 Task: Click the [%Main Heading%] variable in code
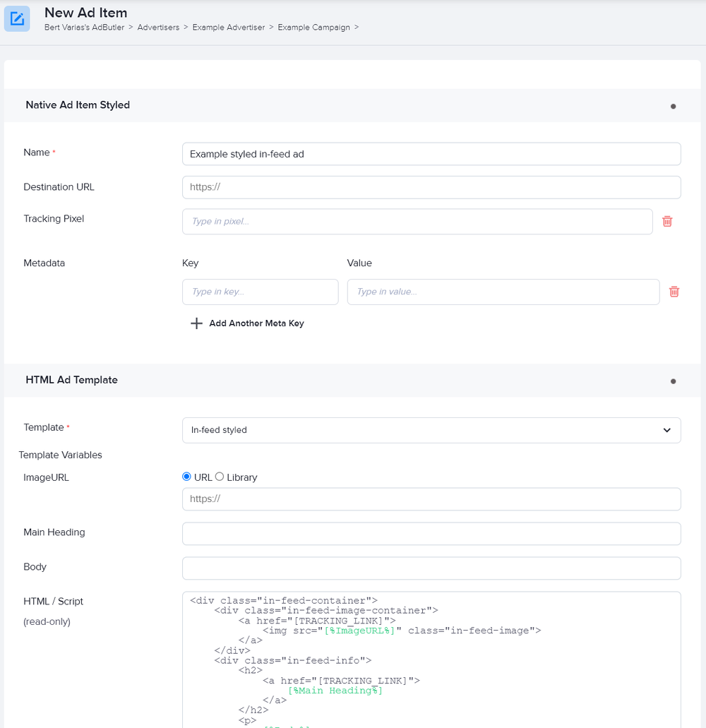335,691
